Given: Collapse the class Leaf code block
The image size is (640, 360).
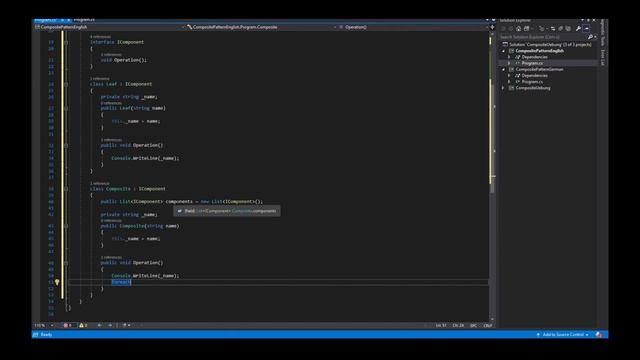Looking at the screenshot, I should (66, 84).
